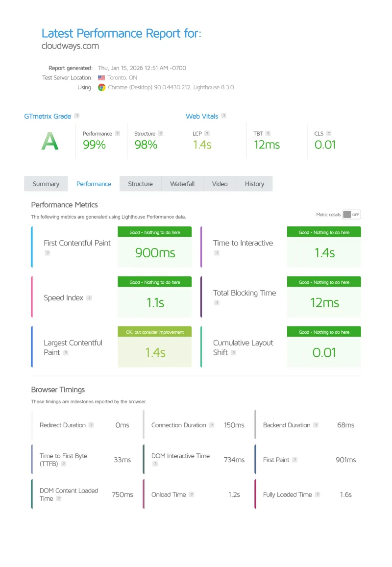392x567 pixels.
Task: Click the TBT help icon
Action: click(x=268, y=133)
